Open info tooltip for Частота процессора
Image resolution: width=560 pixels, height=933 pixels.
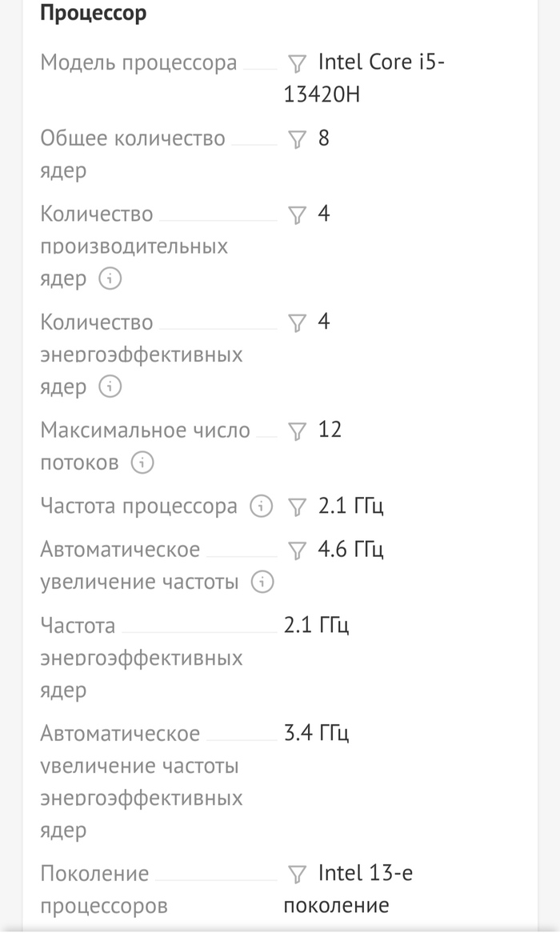(x=262, y=507)
